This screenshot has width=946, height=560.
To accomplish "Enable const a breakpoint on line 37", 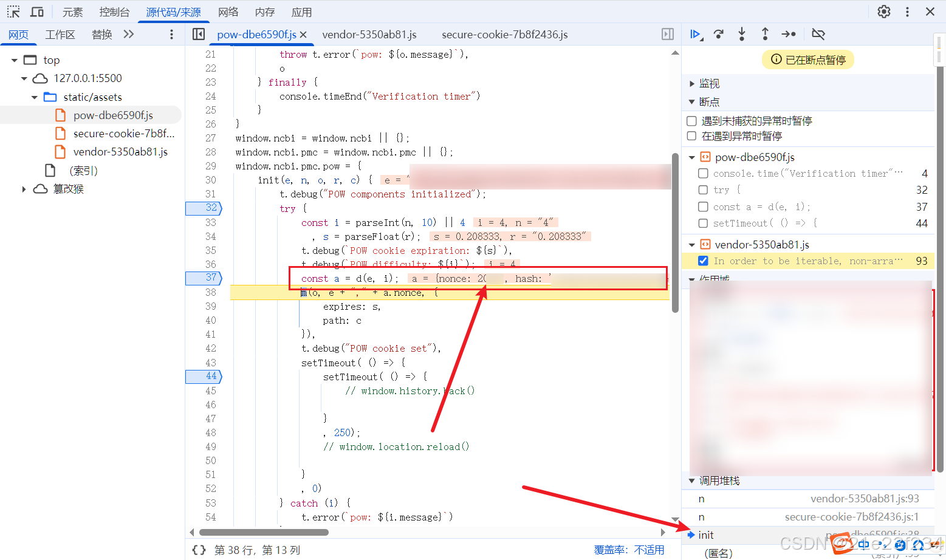I will click(x=703, y=207).
